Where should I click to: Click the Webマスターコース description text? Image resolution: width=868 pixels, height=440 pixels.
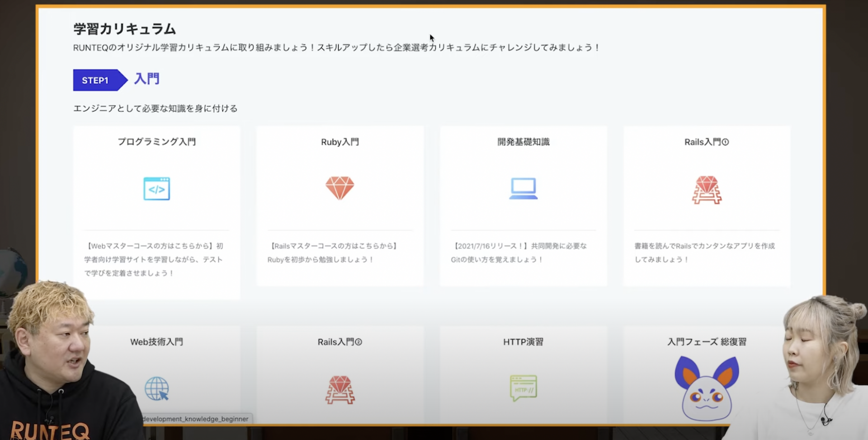click(154, 259)
